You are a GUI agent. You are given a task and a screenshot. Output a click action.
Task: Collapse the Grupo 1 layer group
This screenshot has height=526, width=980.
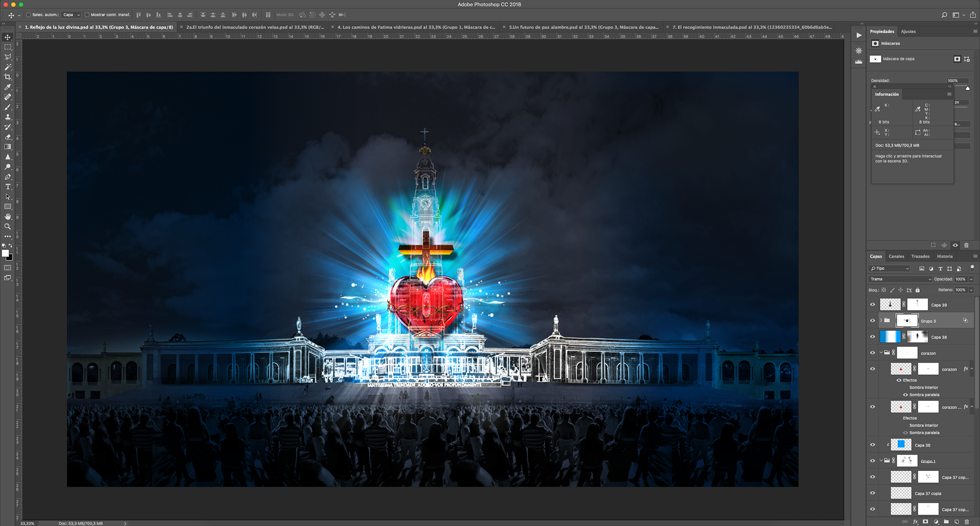tap(881, 461)
